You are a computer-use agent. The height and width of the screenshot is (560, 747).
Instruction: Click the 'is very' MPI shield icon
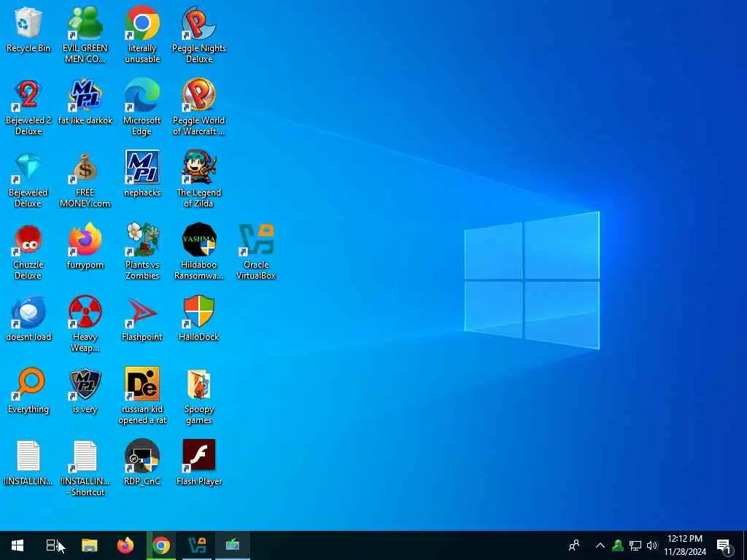pyautogui.click(x=85, y=391)
